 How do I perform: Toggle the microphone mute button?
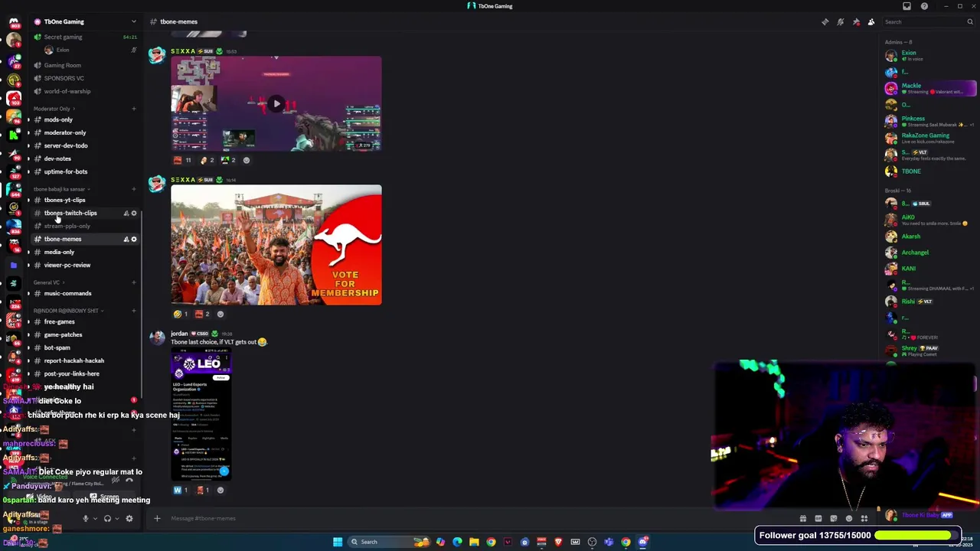pos(86,518)
